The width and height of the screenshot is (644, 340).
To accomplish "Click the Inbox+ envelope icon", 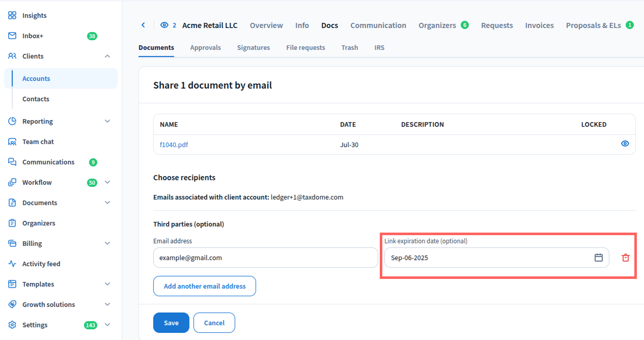I will [x=12, y=36].
